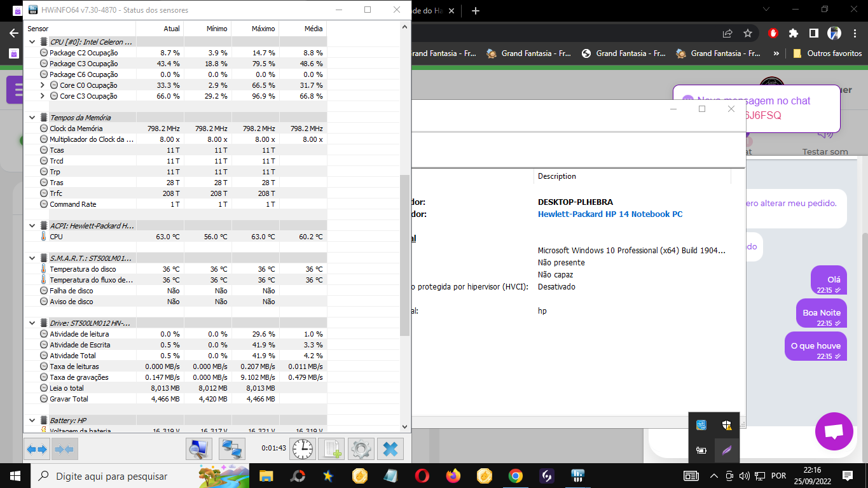Collapse the Drive ST500LM012 group

click(x=32, y=323)
